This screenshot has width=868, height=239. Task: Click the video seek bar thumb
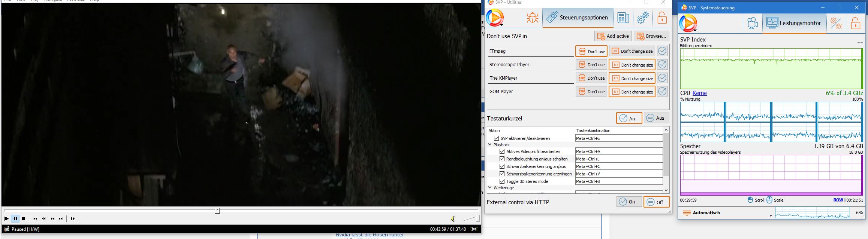(x=217, y=211)
